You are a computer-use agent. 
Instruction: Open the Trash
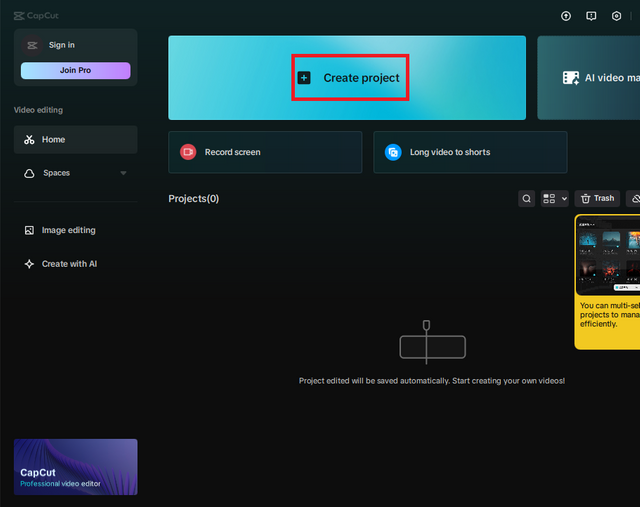pyautogui.click(x=597, y=198)
